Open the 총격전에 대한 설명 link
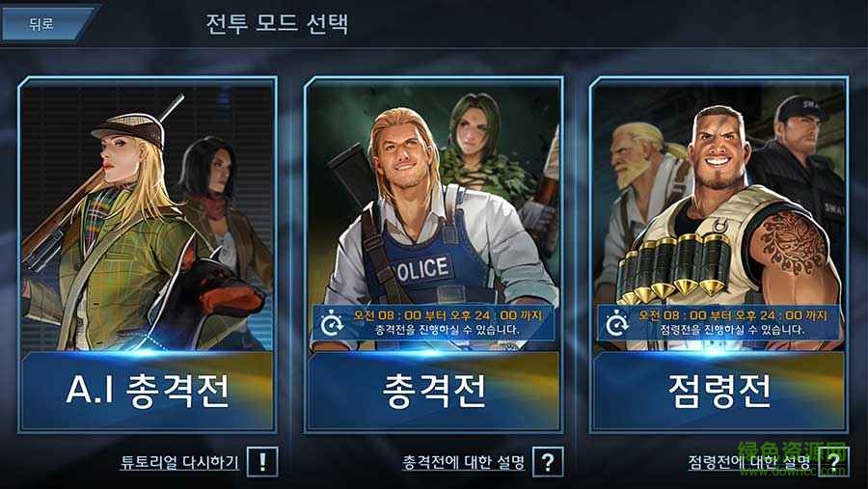This screenshot has height=489, width=868. pyautogui.click(x=463, y=462)
